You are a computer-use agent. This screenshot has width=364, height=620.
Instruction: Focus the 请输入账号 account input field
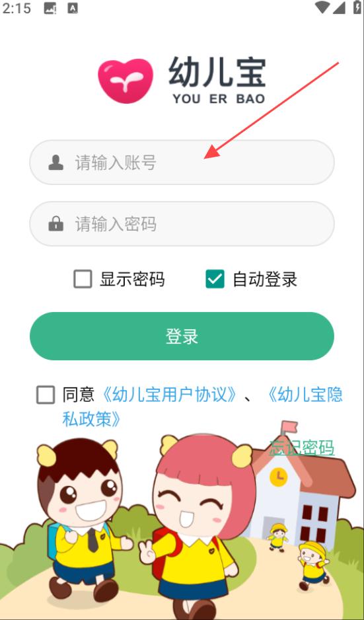[182, 162]
